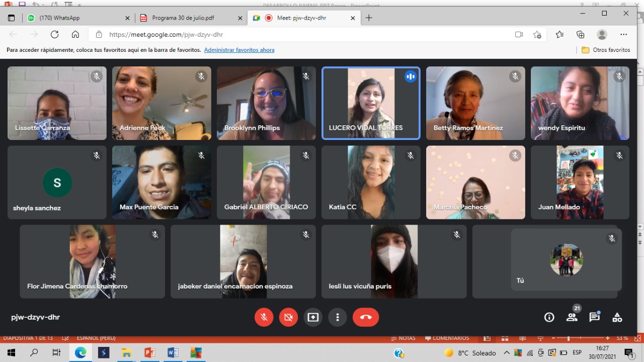
Task: Open the chat with everyone icon
Action: (x=594, y=317)
